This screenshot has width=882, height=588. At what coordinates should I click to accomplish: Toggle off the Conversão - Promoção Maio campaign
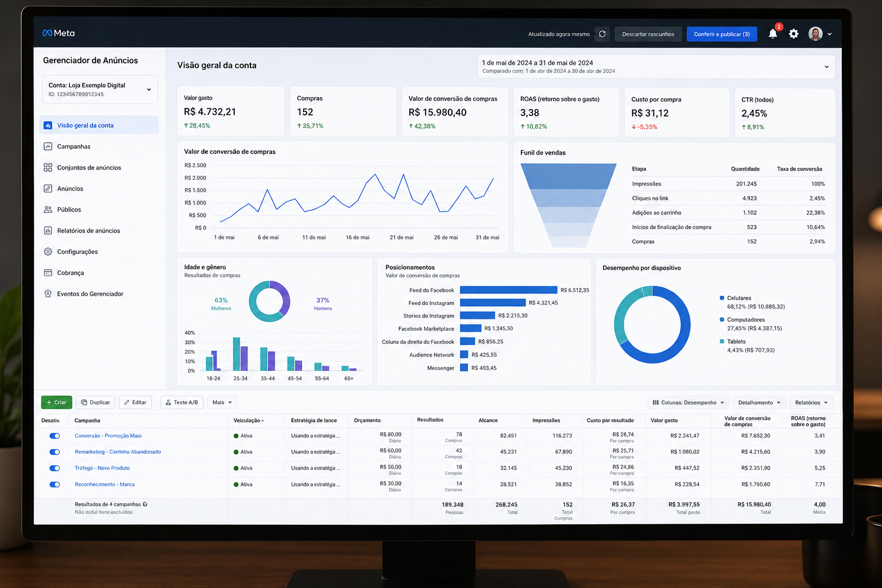coord(55,436)
